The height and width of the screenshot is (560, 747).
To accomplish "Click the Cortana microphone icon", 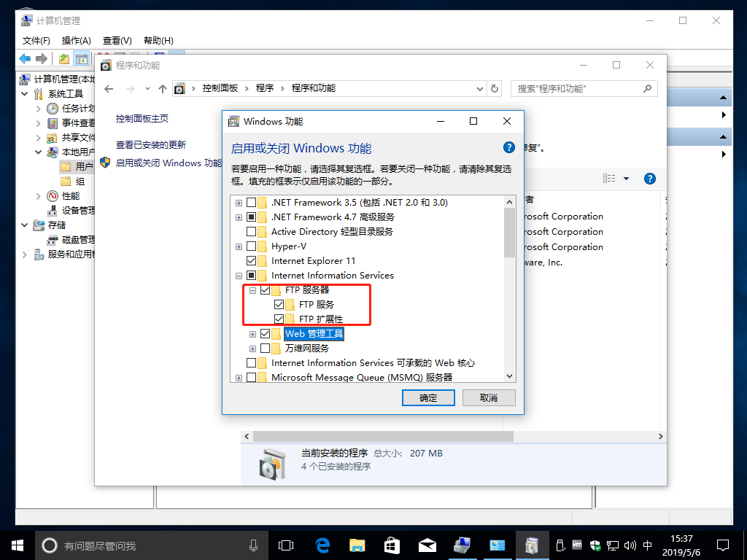I will coord(253,545).
